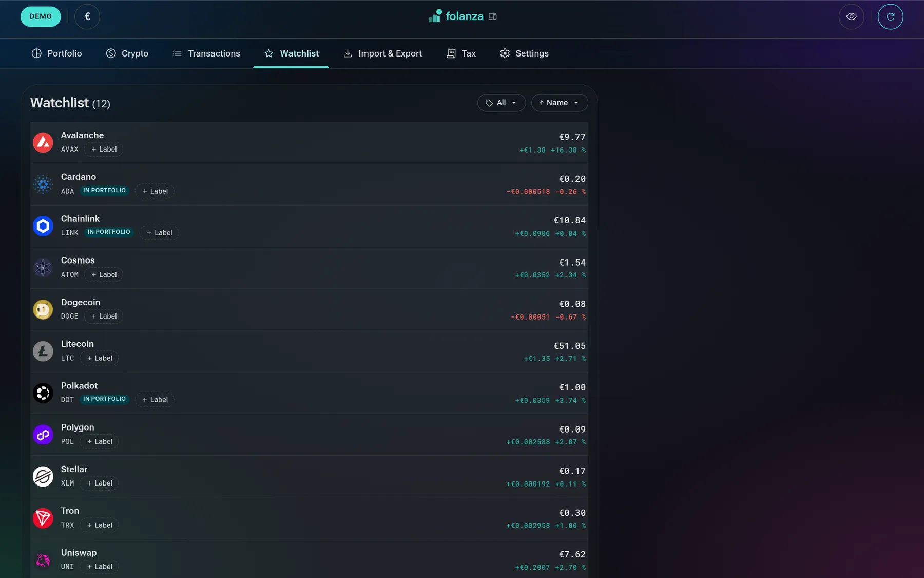This screenshot has height=578, width=924.
Task: Click the Cardano name
Action: [x=79, y=177]
